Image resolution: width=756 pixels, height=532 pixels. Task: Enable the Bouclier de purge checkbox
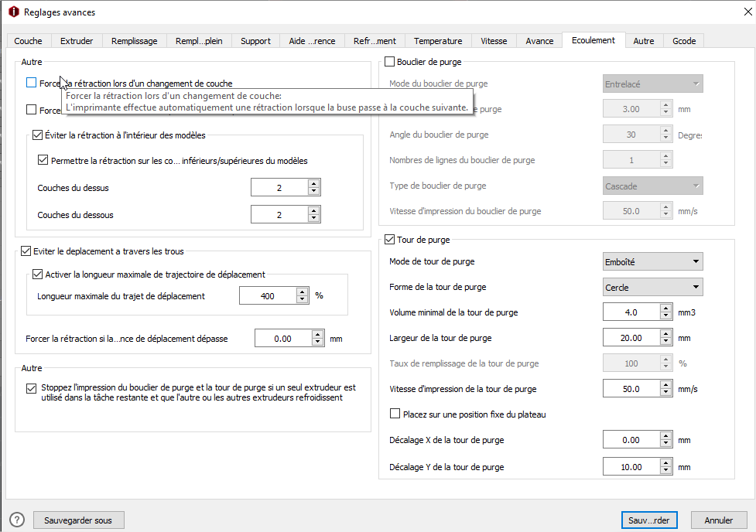coord(389,62)
